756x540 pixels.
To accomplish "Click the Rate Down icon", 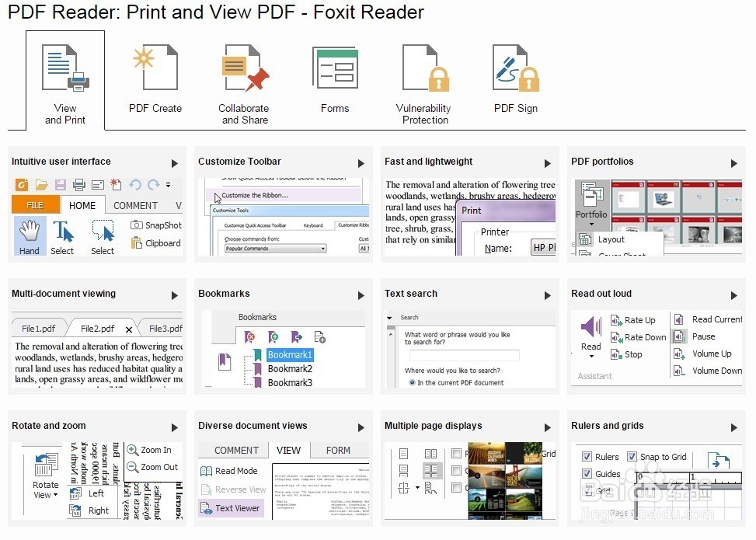I will pyautogui.click(x=616, y=337).
